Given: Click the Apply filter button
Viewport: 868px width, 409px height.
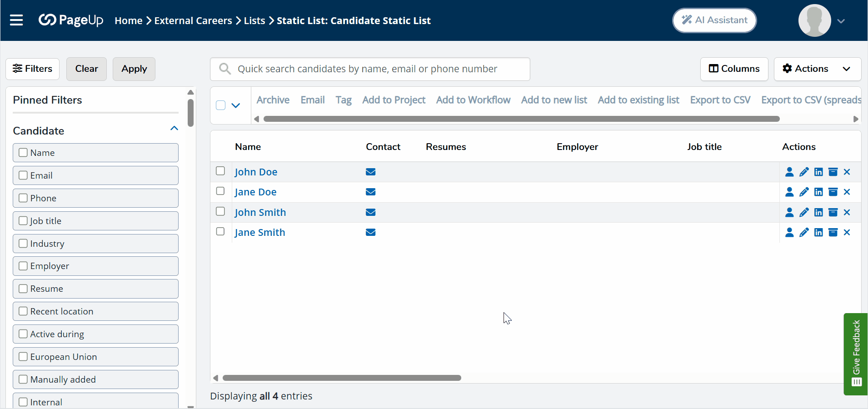Looking at the screenshot, I should pos(134,69).
